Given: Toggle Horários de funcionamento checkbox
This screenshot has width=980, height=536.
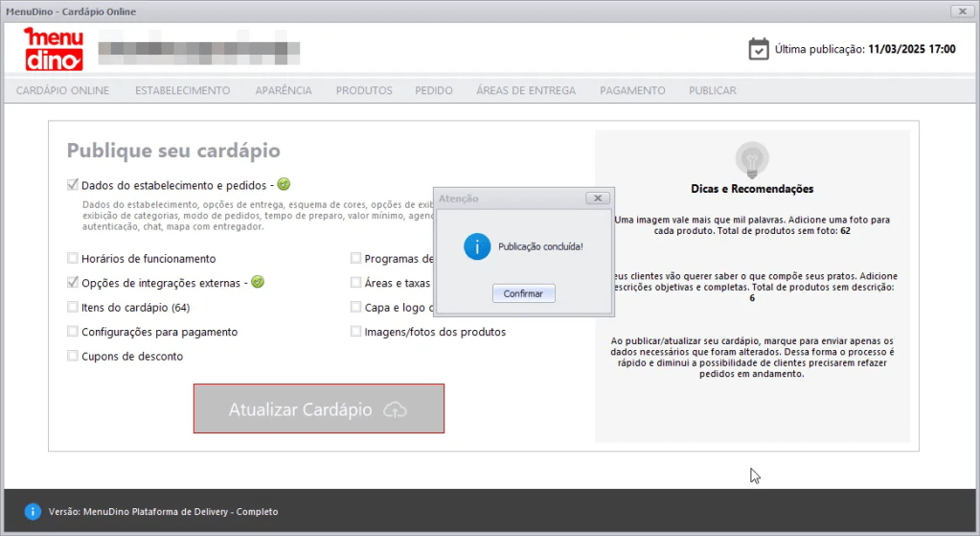Looking at the screenshot, I should (73, 258).
